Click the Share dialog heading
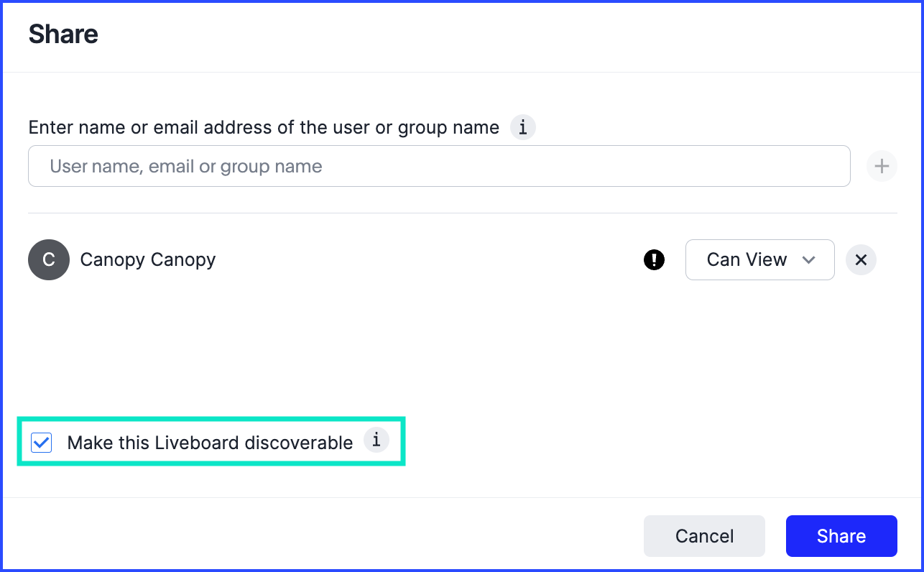Image resolution: width=924 pixels, height=572 pixels. click(x=63, y=34)
